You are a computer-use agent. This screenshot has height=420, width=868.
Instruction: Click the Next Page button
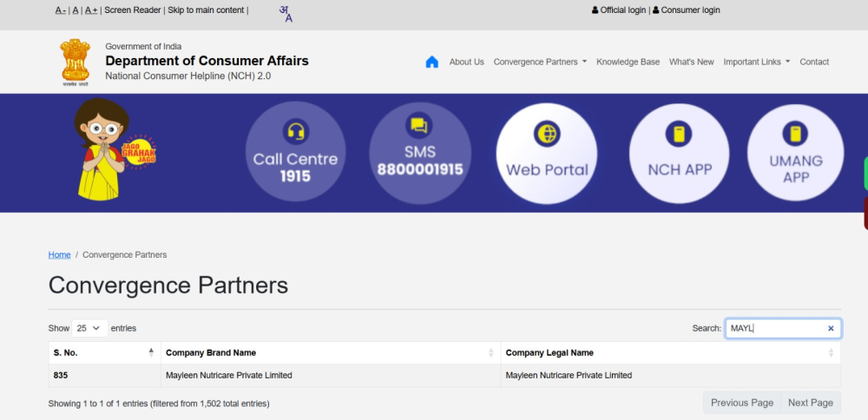pyautogui.click(x=810, y=403)
